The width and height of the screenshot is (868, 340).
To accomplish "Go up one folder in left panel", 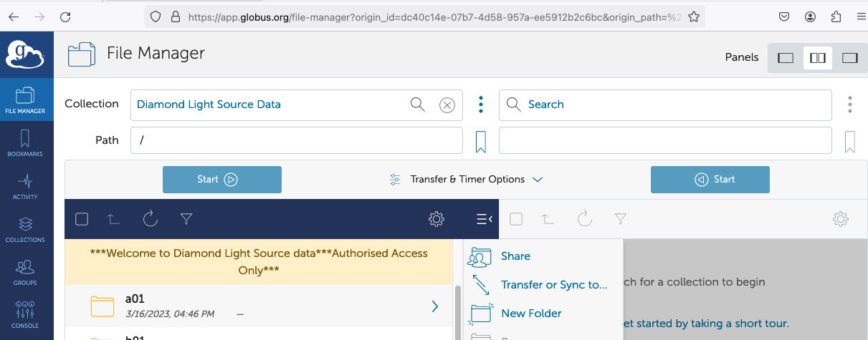I will pyautogui.click(x=113, y=219).
